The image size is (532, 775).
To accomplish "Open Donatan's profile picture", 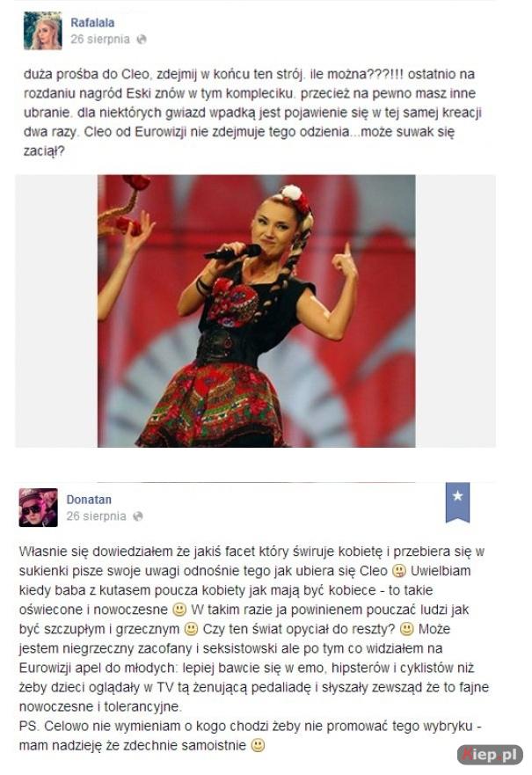I will click(38, 508).
